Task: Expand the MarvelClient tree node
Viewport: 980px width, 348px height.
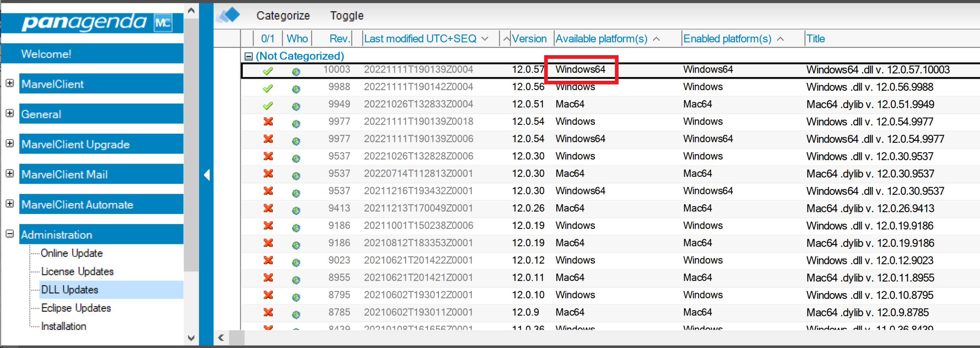Action: (x=10, y=83)
